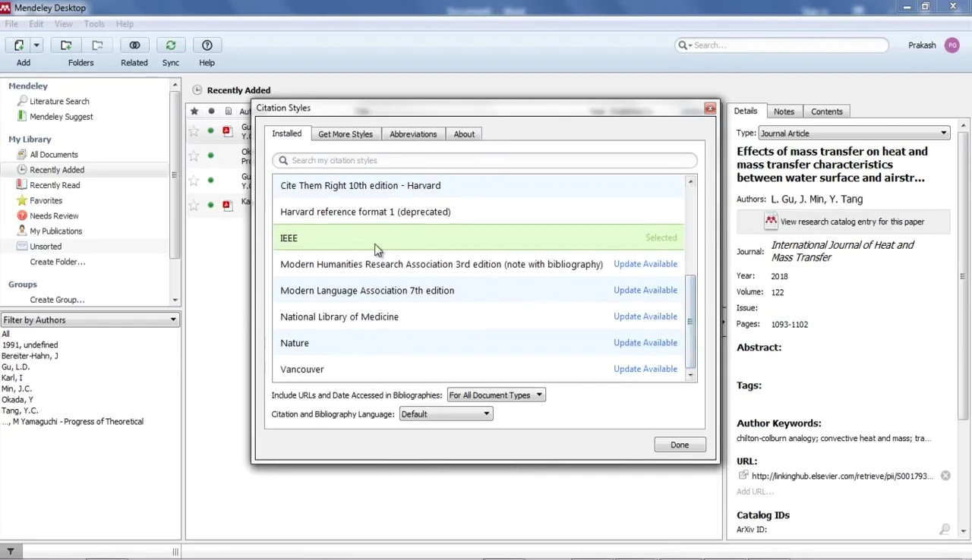Click Update Available for Vancouver
This screenshot has height=560, width=972.
pyautogui.click(x=645, y=369)
